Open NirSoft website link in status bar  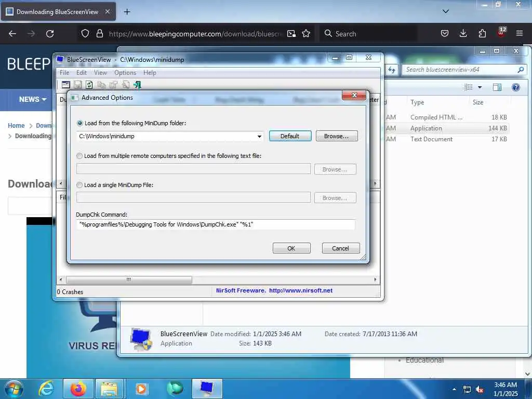tap(301, 290)
